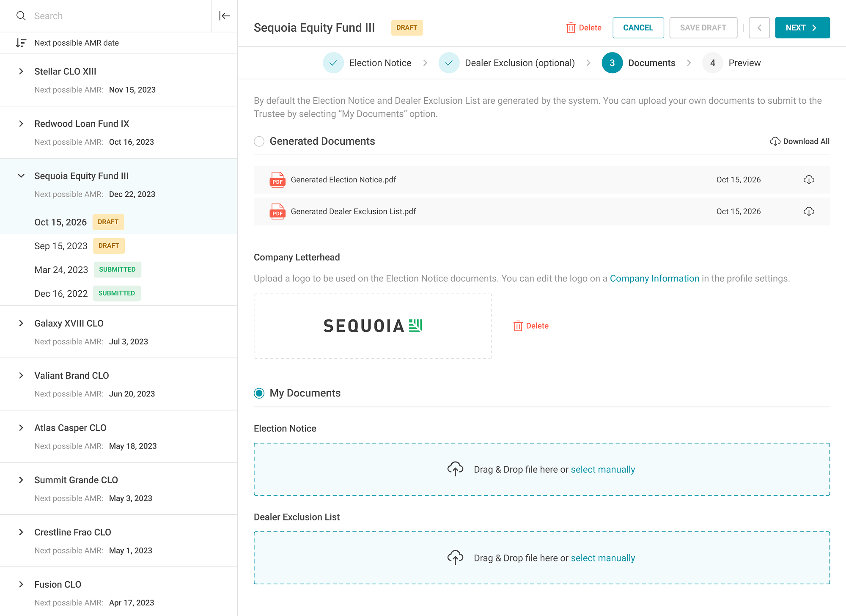Expand Fusion CLO
The width and height of the screenshot is (846, 616).
pyautogui.click(x=21, y=584)
